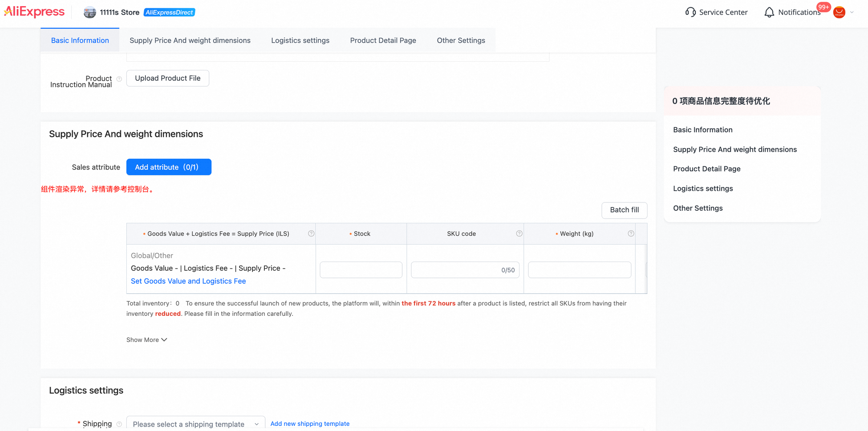Open Service Center headset icon
This screenshot has width=868, height=431.
[690, 12]
